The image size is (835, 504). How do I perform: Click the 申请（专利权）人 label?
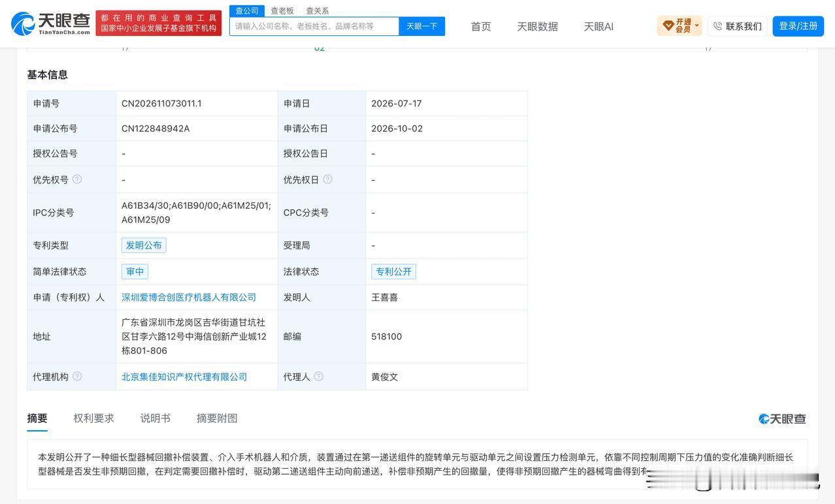click(69, 297)
